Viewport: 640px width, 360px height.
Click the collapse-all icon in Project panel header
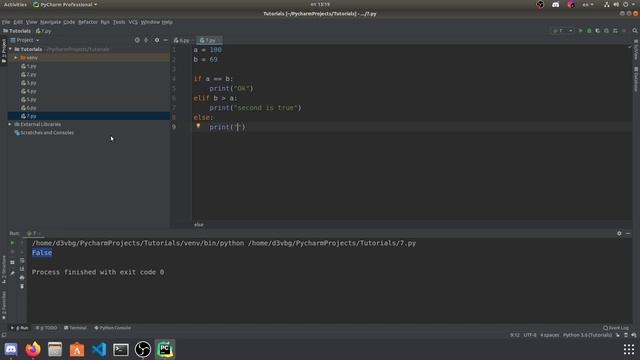point(146,40)
